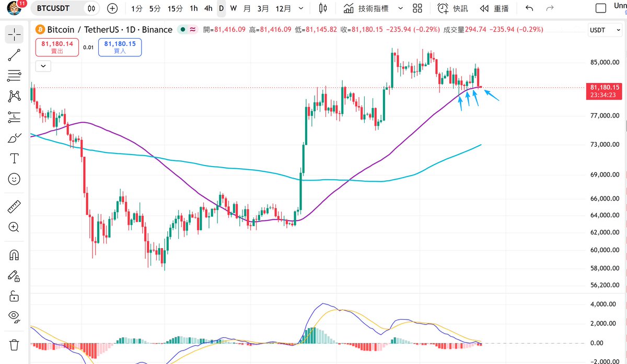Open the forecasting and position tools
The height and width of the screenshot is (364, 627).
[14, 117]
